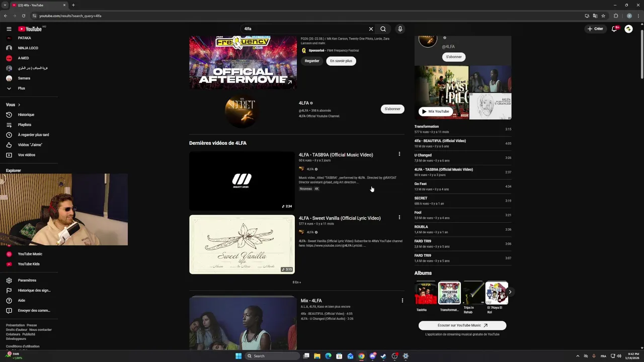
Task: Click Regarder on the sponsored ad
Action: 312,61
